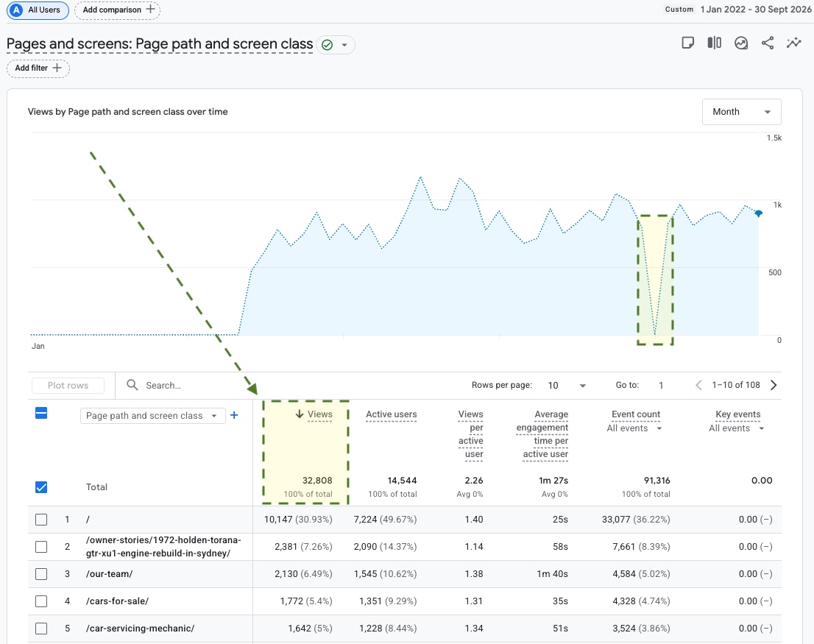Click the /our-team/ page path
The image size is (814, 644).
[109, 574]
